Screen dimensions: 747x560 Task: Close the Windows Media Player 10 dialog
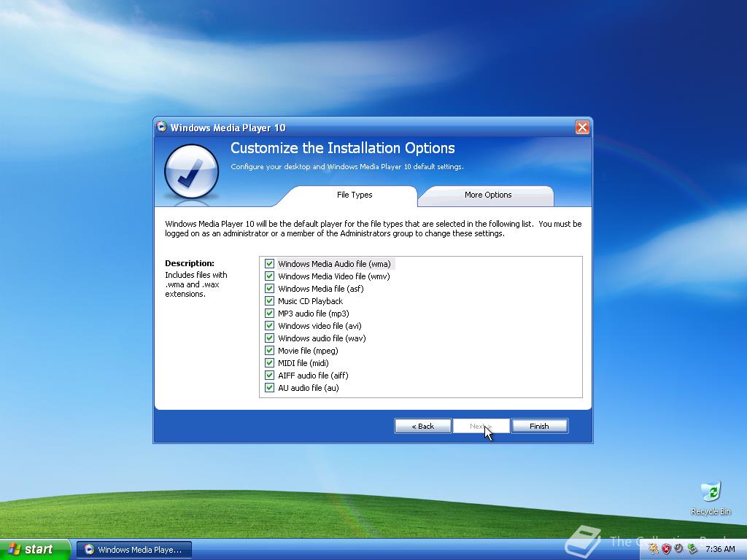[x=582, y=127]
